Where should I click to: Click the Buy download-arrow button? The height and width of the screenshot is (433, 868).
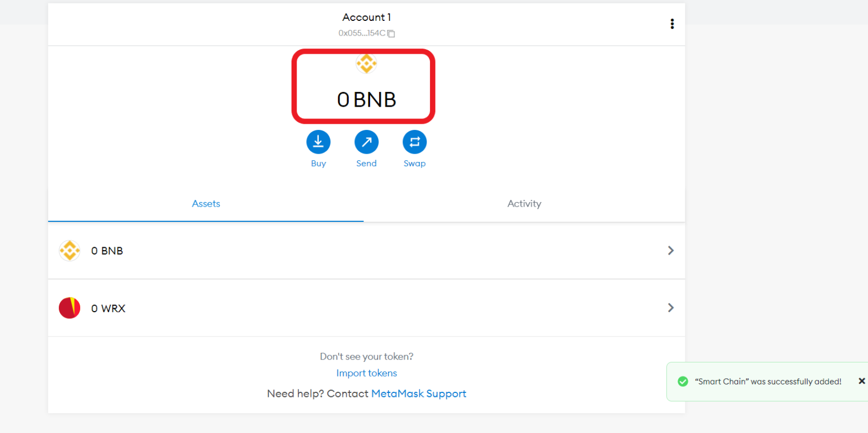coord(318,142)
